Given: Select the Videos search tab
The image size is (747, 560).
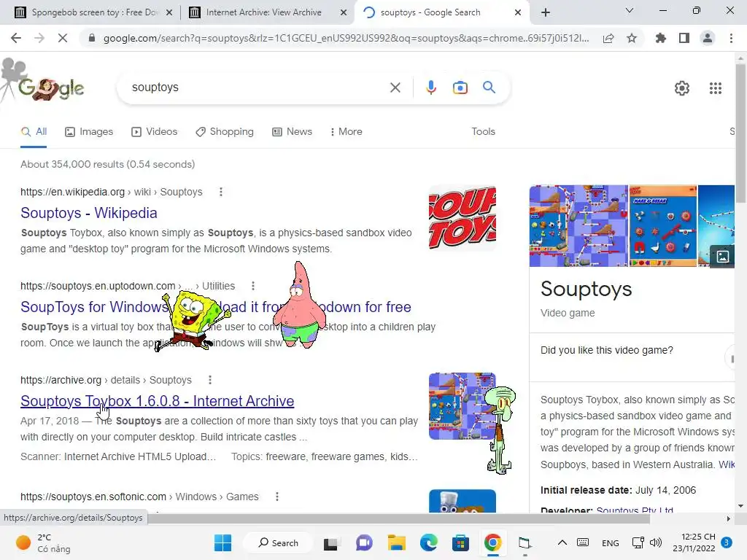Looking at the screenshot, I should click(155, 131).
